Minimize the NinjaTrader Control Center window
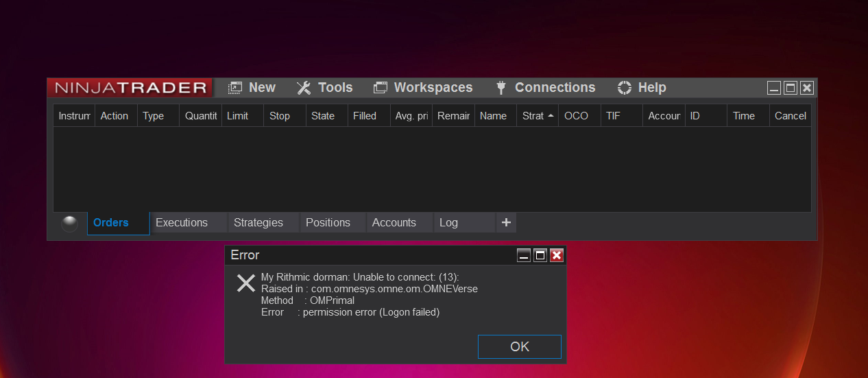Screen dimensions: 868x378 point(774,88)
